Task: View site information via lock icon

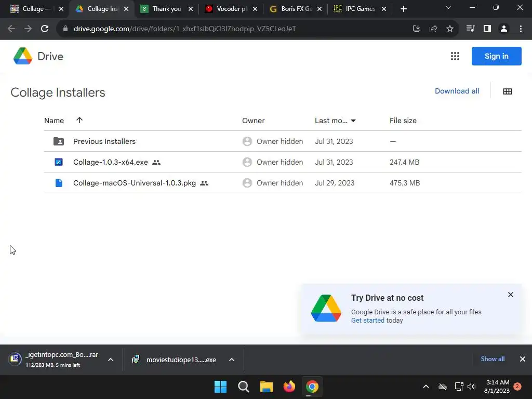Action: pos(65,29)
